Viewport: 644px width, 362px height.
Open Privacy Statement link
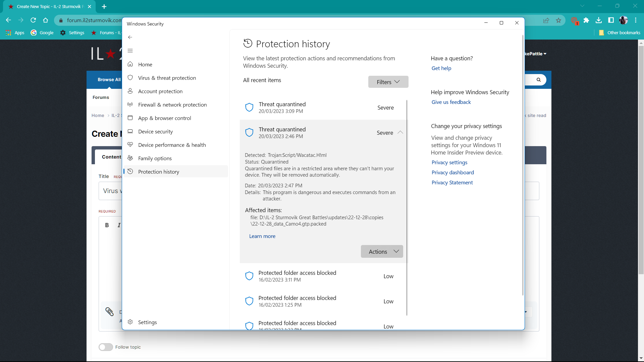coord(452,182)
